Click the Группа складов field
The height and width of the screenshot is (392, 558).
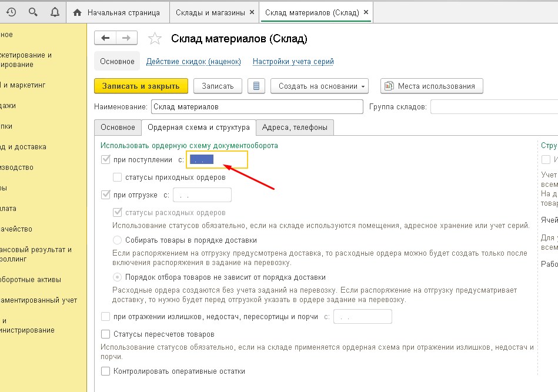coord(494,107)
